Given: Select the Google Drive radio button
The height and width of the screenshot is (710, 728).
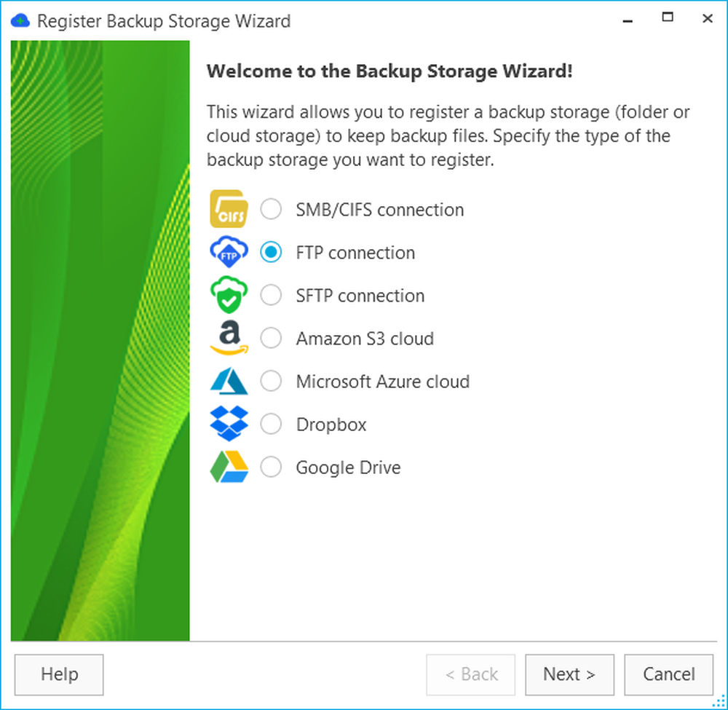Looking at the screenshot, I should 271,467.
